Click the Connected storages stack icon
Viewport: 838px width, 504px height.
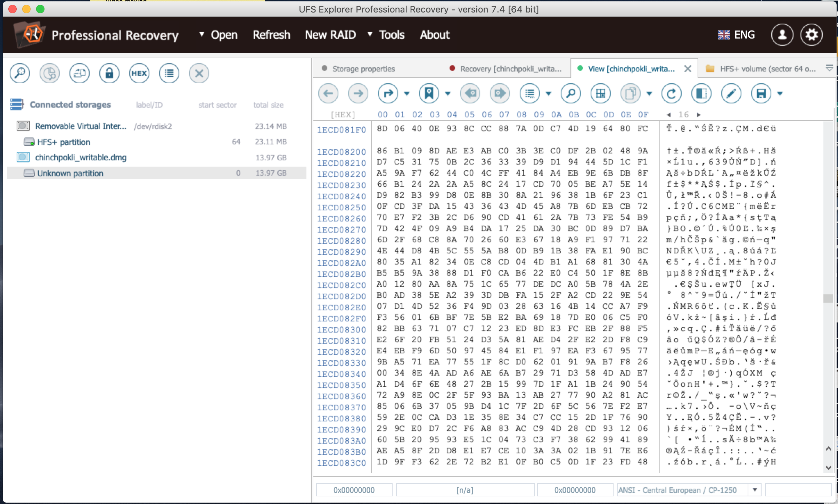tap(17, 104)
